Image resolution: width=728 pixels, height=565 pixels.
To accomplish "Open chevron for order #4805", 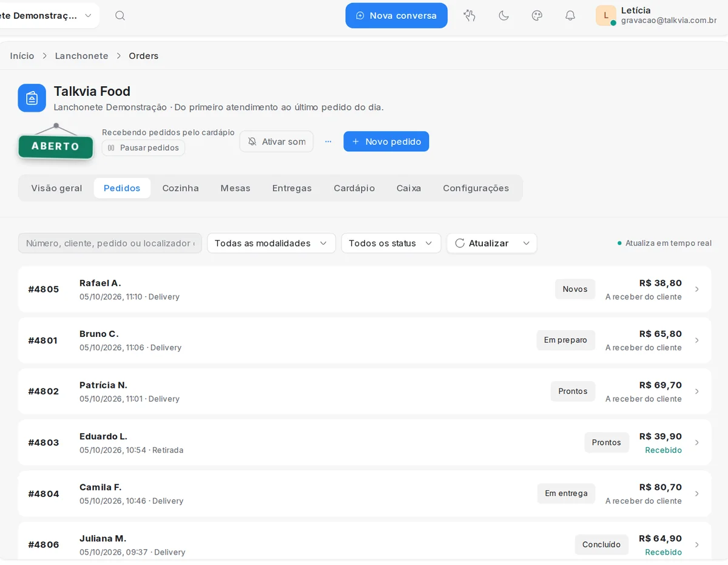I will pyautogui.click(x=697, y=289).
